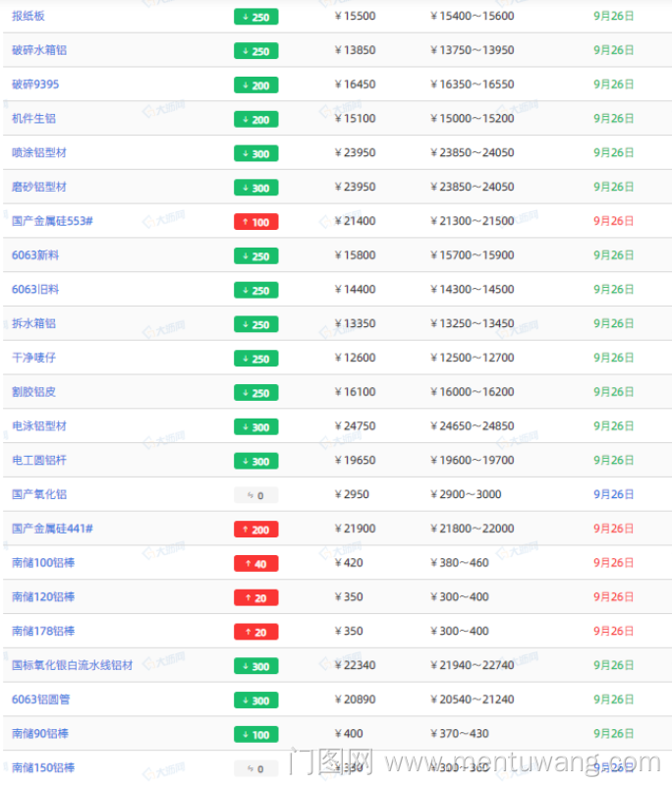The width and height of the screenshot is (672, 786).
Task: Click the green down-300 badge for 电工圆铝杆
Action: (x=255, y=461)
